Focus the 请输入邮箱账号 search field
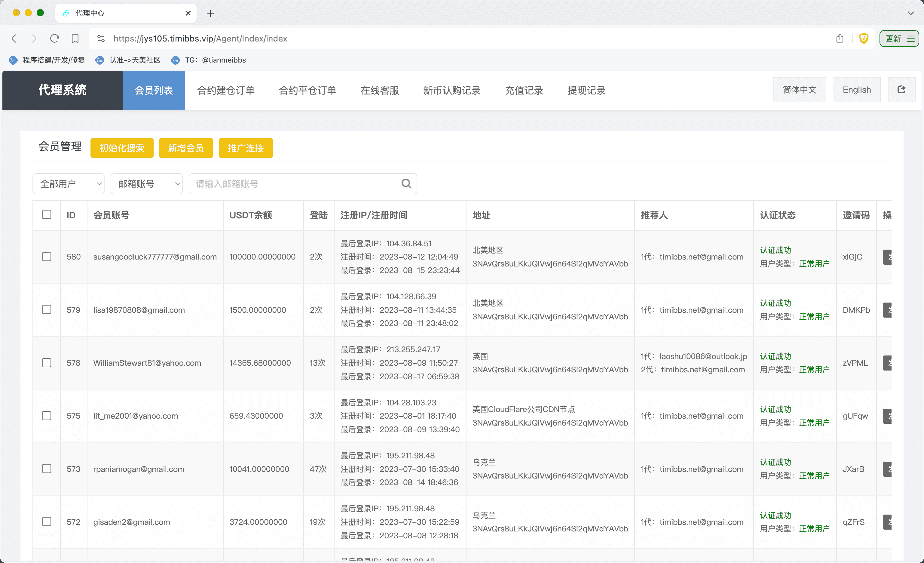This screenshot has width=924, height=563. tap(303, 184)
